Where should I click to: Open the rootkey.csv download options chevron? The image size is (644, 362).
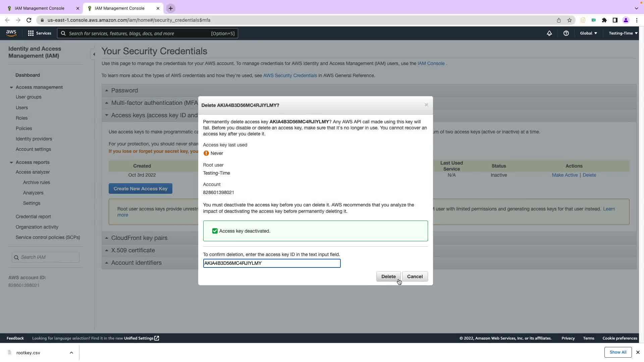(71, 353)
